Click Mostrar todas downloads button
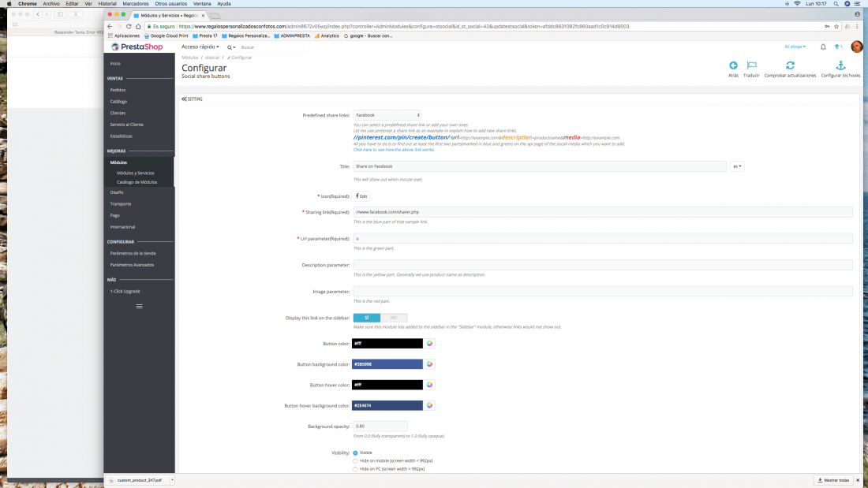 click(x=833, y=480)
